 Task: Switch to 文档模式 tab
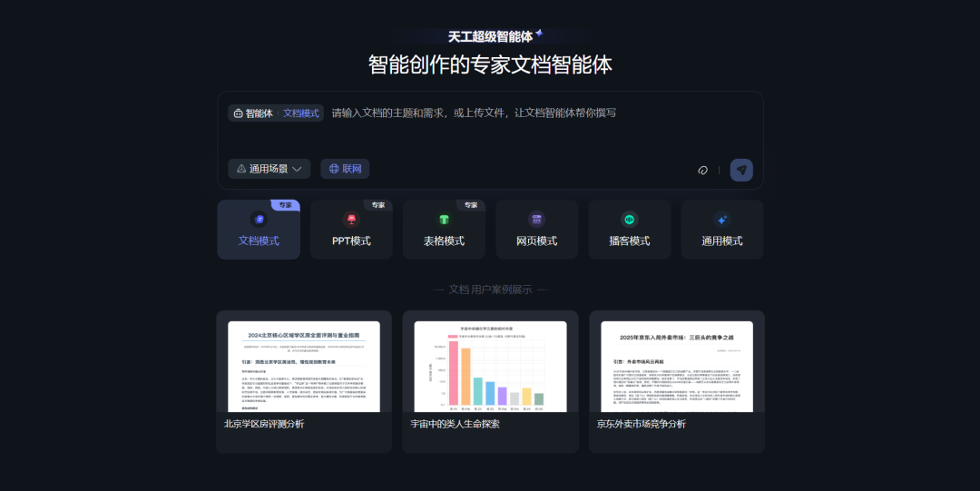click(259, 230)
